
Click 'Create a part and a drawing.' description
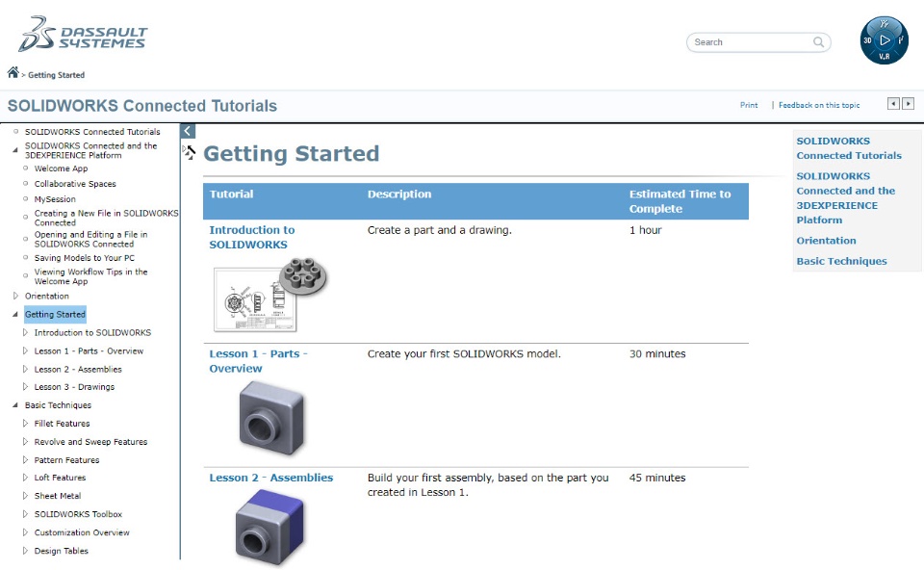(440, 230)
